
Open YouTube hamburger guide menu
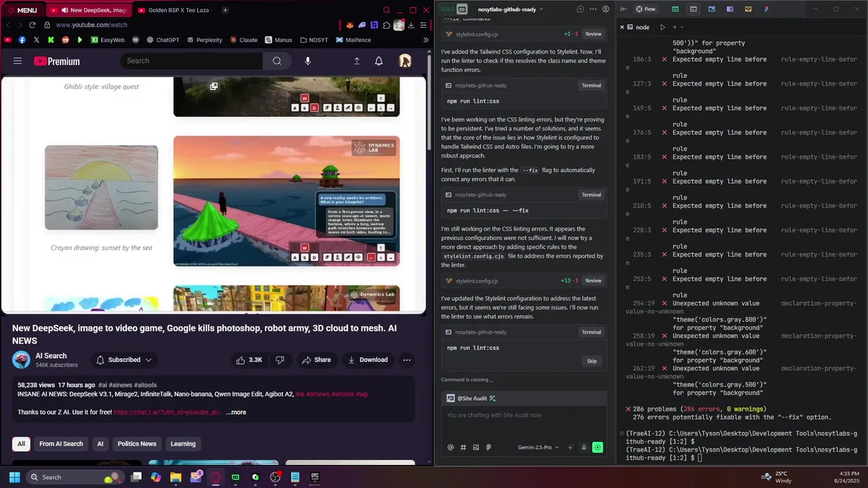(x=18, y=61)
